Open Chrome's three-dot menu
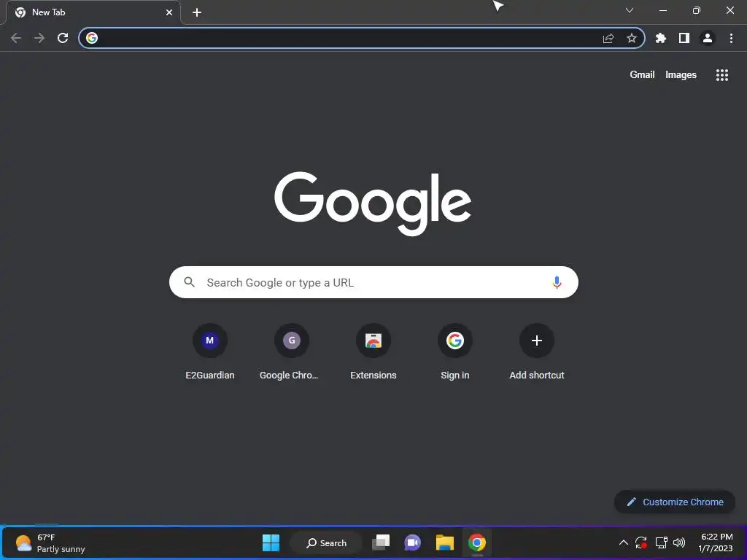Viewport: 747px width, 560px height. [x=731, y=38]
